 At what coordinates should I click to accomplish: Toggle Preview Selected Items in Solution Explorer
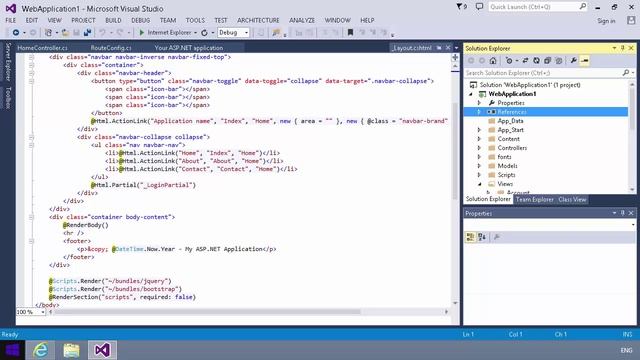click(x=584, y=61)
